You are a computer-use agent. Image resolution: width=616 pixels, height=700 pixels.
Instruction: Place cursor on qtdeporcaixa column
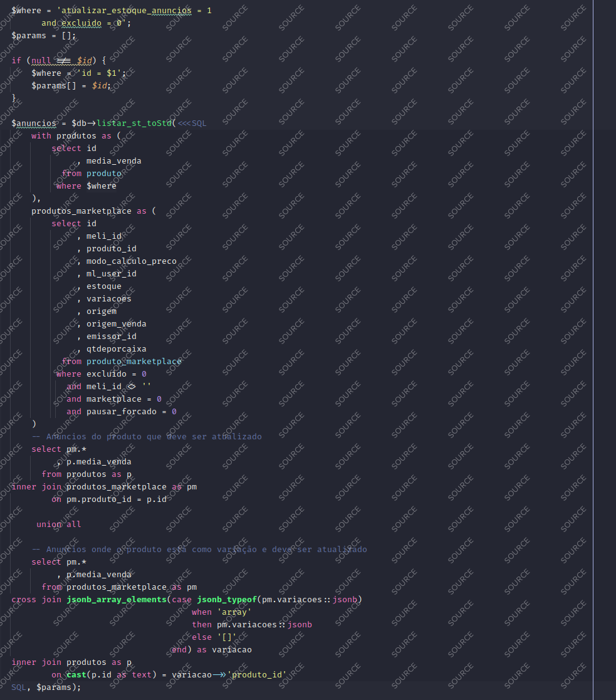tap(116, 349)
